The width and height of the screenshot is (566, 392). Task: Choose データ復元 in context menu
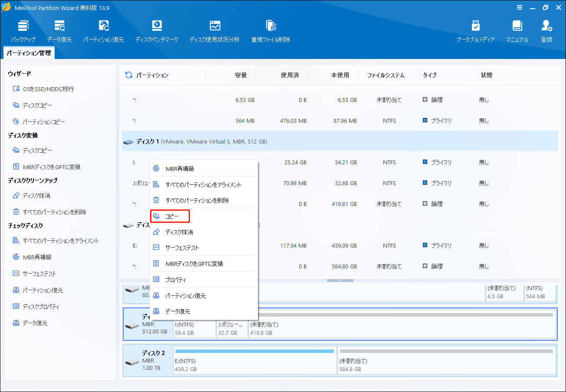click(x=204, y=311)
